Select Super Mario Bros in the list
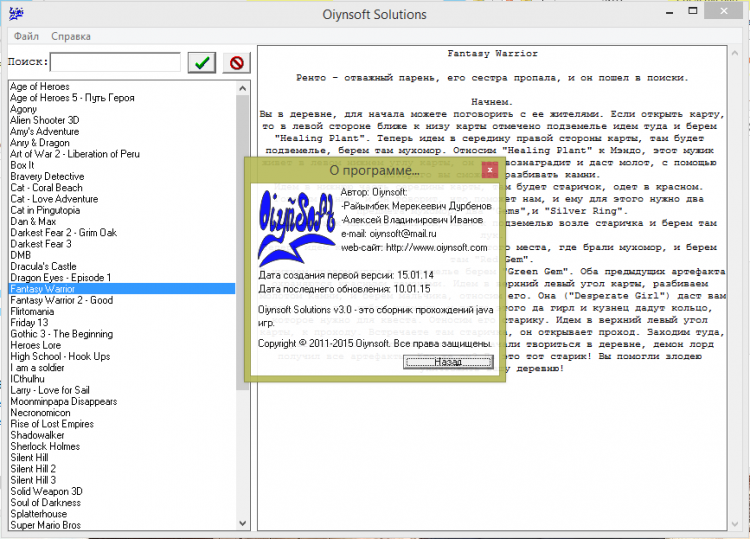This screenshot has height=539, width=750. [46, 524]
